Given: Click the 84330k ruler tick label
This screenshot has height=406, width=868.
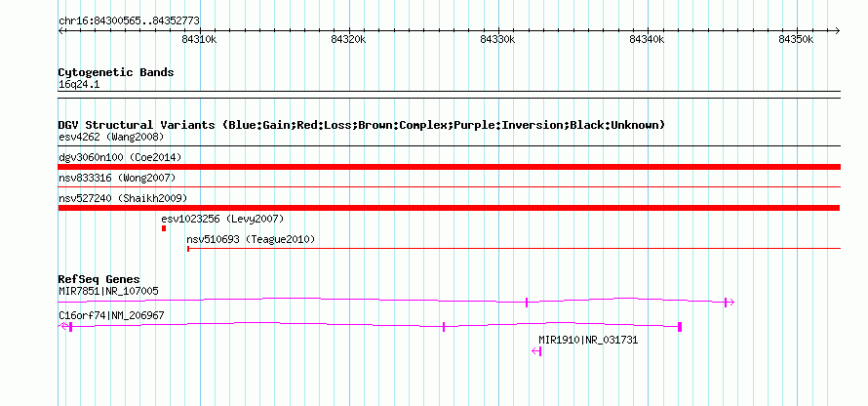Looking at the screenshot, I should click(497, 39).
